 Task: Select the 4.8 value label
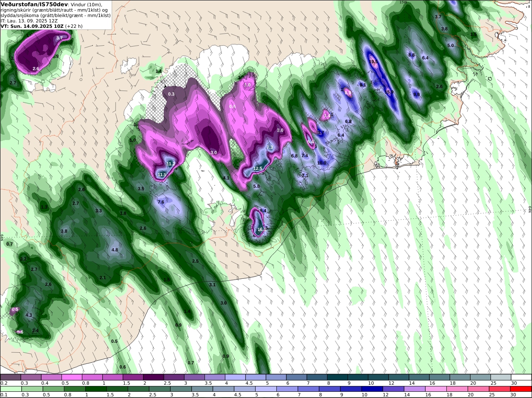click(115, 250)
